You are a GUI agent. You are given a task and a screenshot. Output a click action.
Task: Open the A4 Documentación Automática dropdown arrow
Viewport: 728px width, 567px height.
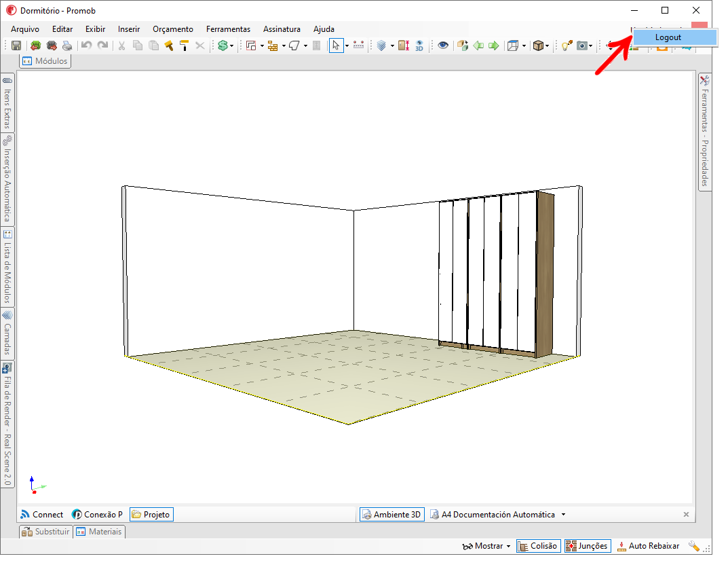pos(563,515)
